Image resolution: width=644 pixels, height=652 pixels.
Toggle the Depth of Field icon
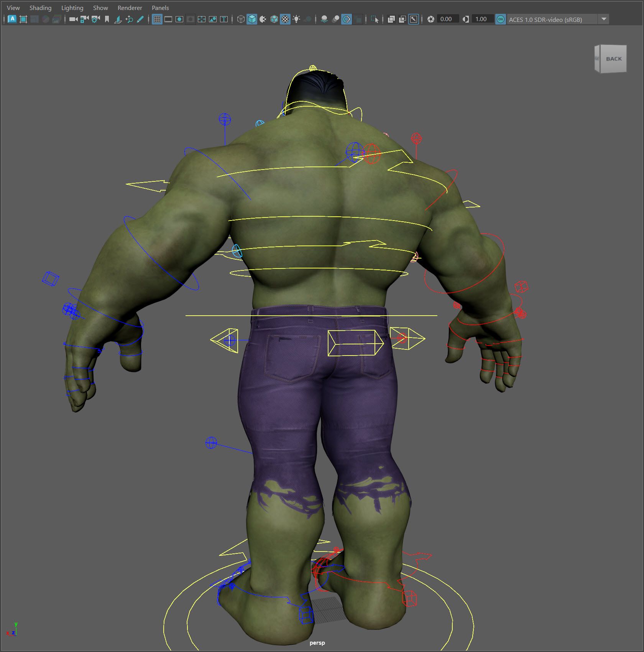click(x=358, y=19)
